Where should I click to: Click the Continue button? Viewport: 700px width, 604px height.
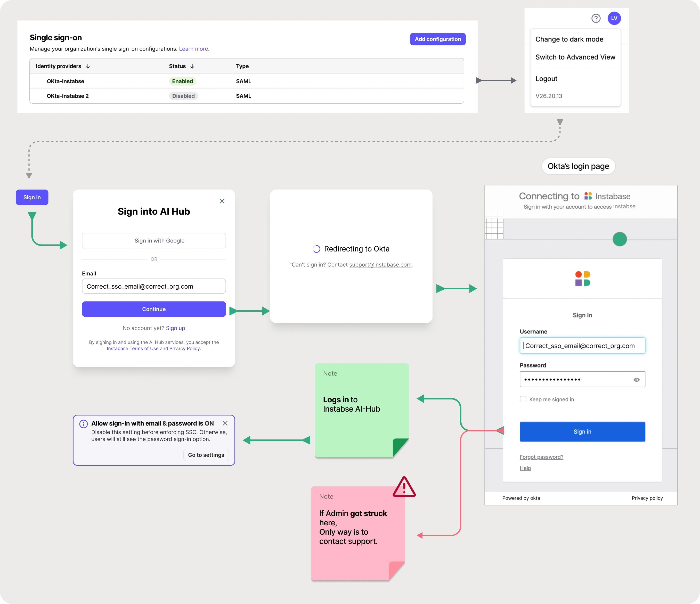click(154, 309)
